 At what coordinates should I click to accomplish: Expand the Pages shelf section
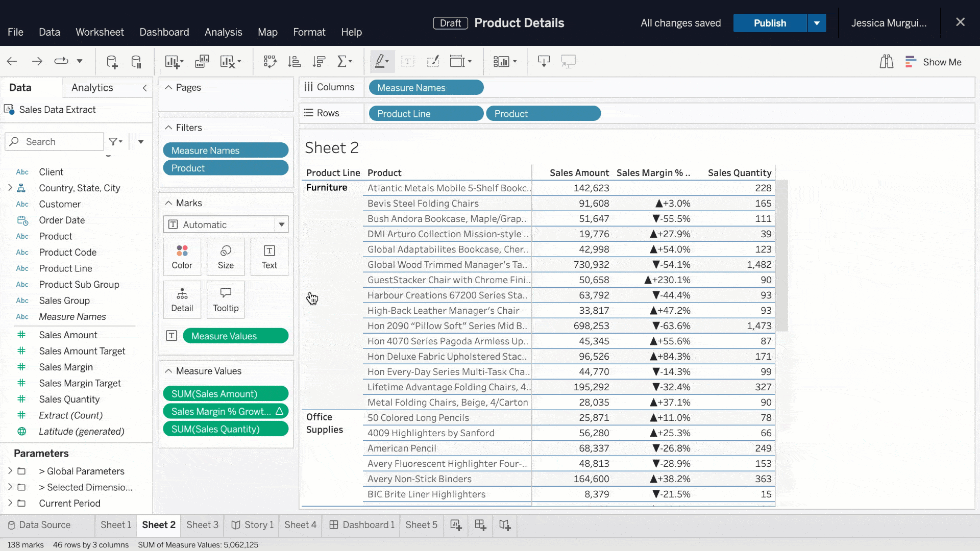(167, 87)
